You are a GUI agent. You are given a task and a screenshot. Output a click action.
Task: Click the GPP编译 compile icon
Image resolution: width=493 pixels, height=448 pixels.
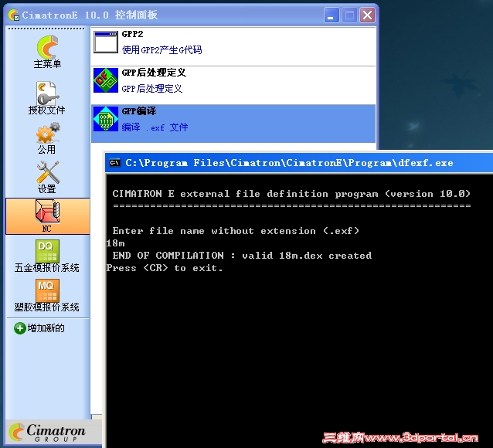point(106,119)
